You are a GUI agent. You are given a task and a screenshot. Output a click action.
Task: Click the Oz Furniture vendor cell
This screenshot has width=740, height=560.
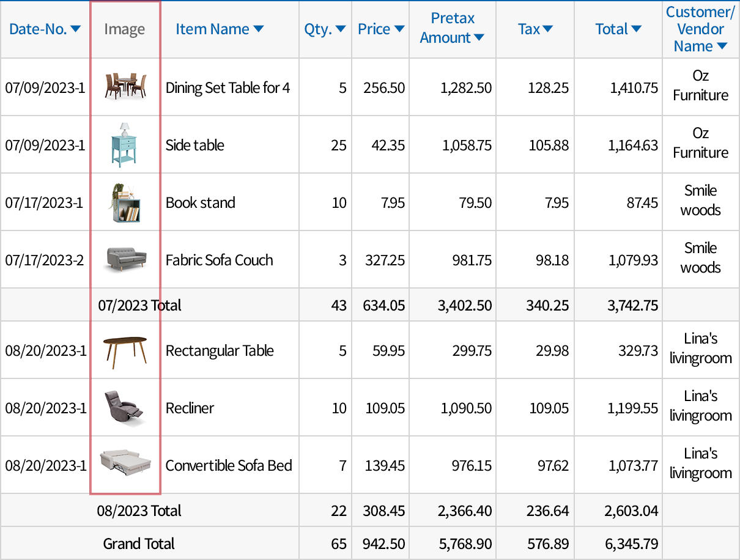(700, 86)
